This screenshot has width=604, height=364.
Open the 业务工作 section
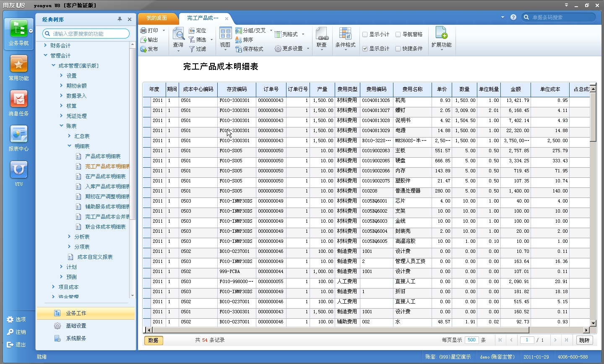pos(86,313)
